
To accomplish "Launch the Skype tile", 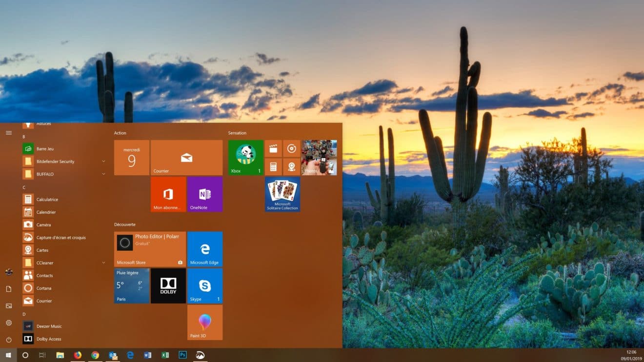I will click(205, 286).
